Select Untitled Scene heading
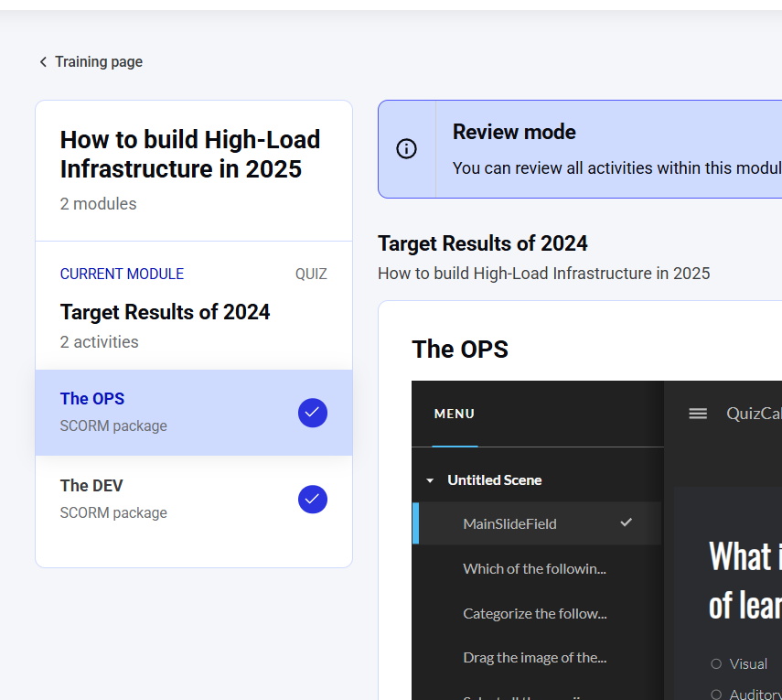 (494, 480)
